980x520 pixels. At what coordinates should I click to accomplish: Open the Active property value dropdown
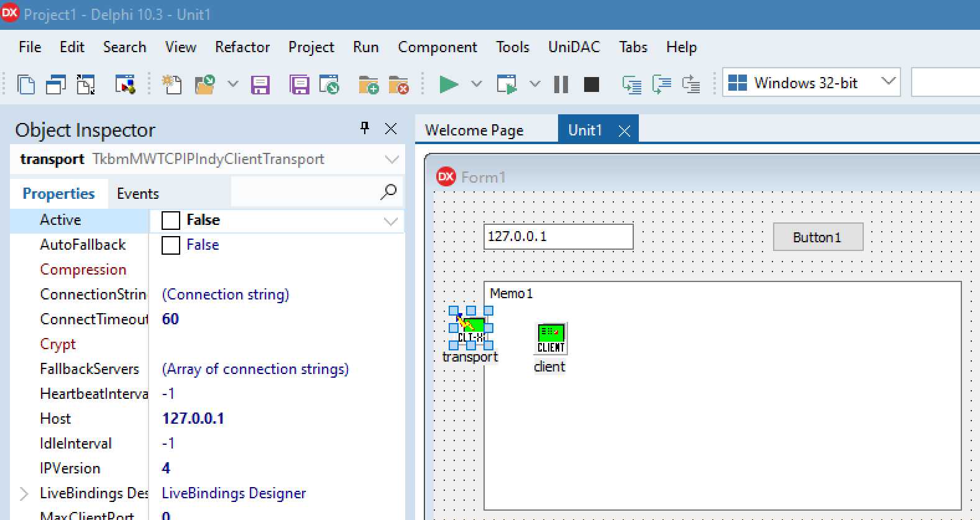coord(391,221)
